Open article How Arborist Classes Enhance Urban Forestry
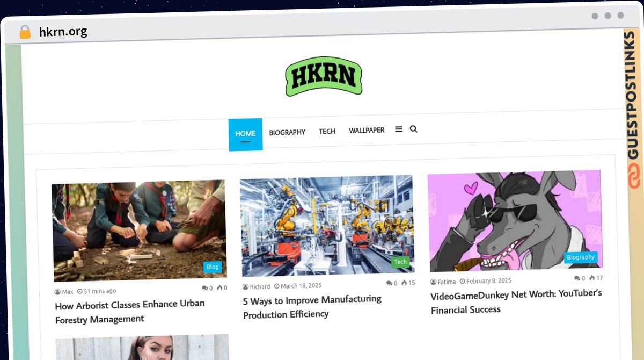Viewport: 644px width, 360px height. point(130,311)
